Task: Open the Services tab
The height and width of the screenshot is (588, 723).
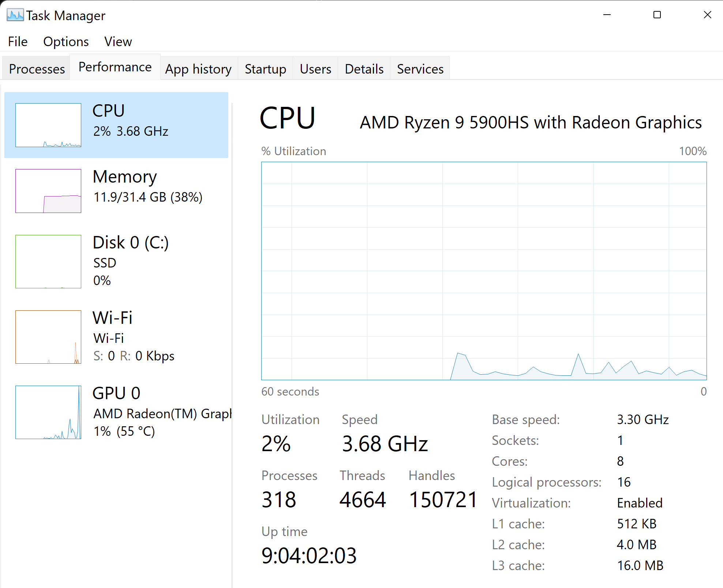Action: (420, 69)
